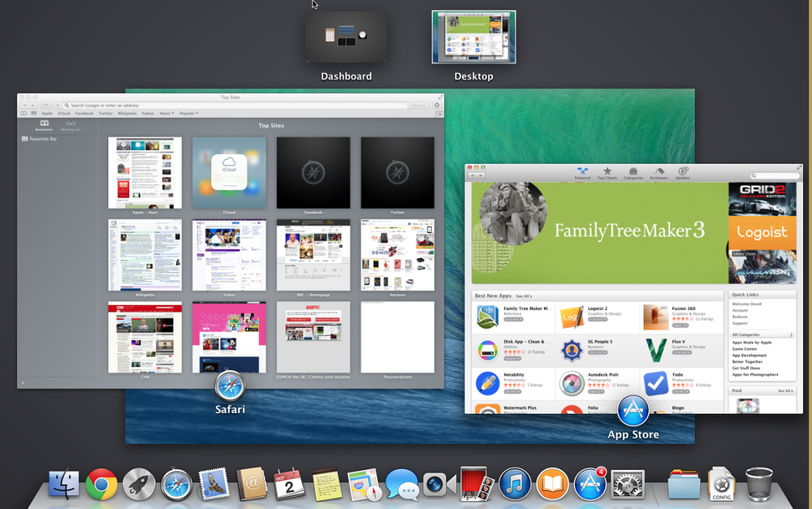The height and width of the screenshot is (509, 812).
Task: Click the Account link in Quick Links
Action: (x=740, y=310)
